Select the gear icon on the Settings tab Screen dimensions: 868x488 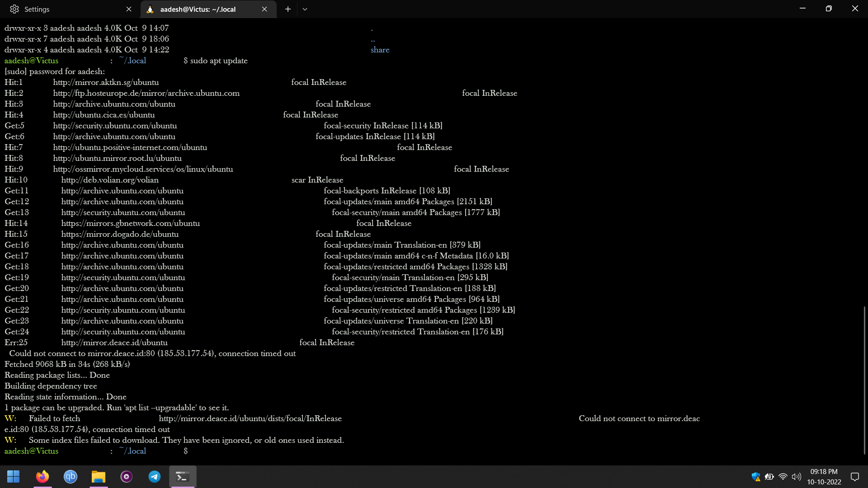(14, 9)
